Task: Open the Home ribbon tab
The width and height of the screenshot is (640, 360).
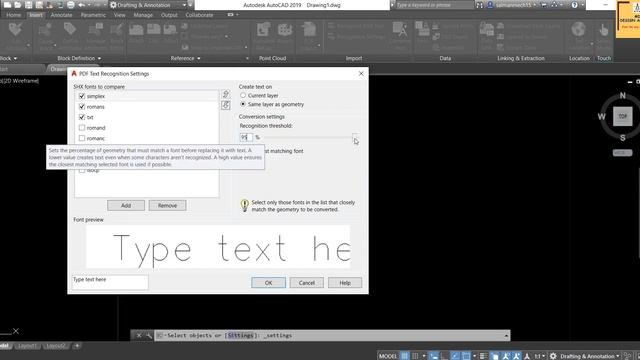Action: (x=13, y=15)
